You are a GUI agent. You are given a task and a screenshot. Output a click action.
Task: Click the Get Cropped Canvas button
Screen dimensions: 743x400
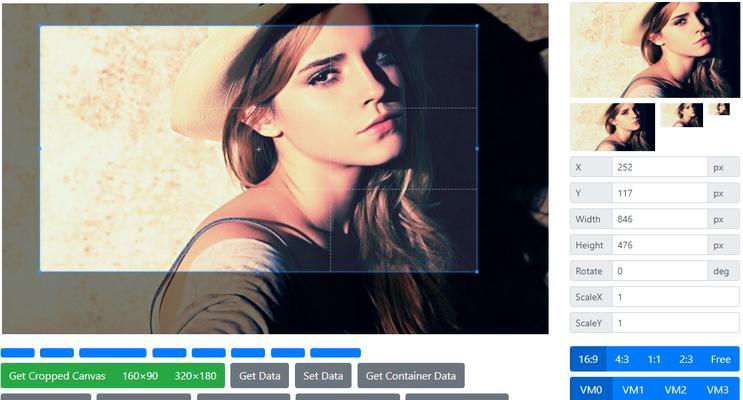[x=57, y=376]
